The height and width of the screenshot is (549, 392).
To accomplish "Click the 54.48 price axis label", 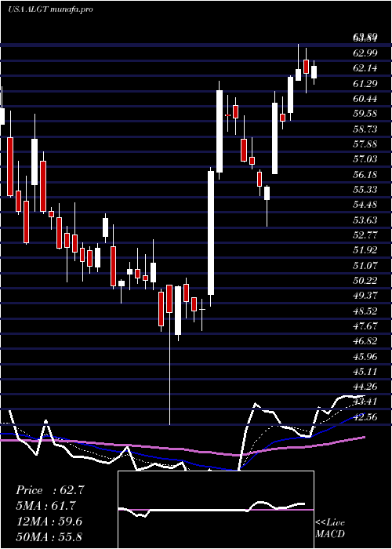I will [365, 205].
